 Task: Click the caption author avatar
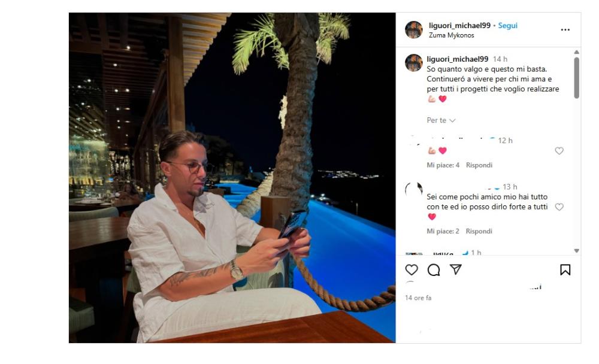[414, 63]
